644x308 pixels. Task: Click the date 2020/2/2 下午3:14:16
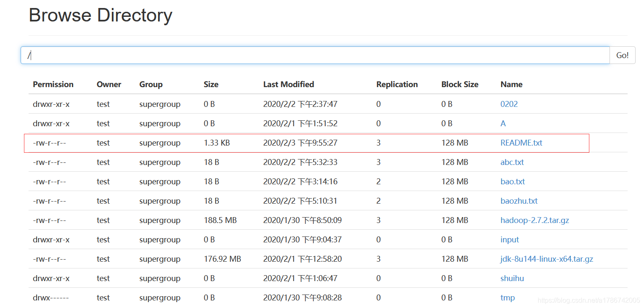300,181
